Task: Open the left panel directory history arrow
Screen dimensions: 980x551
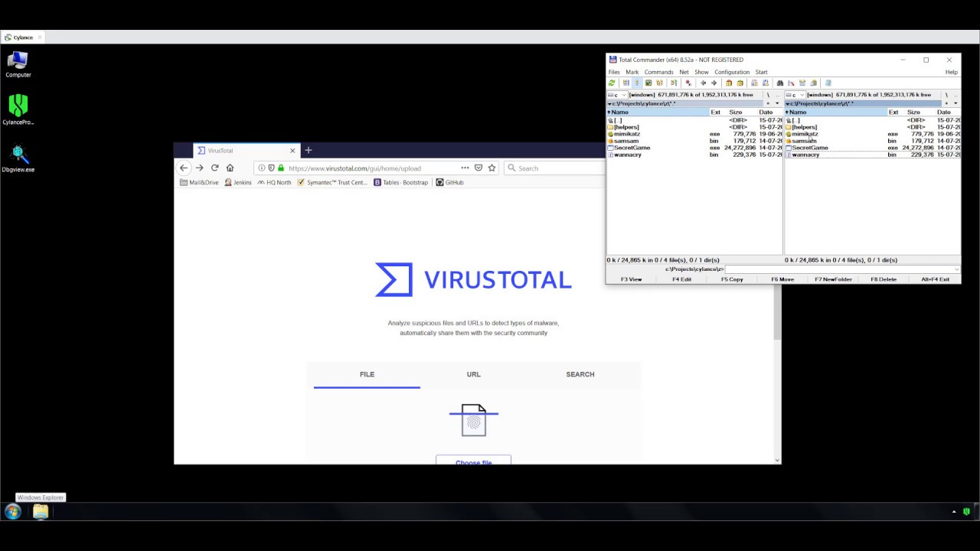Action: pos(776,103)
